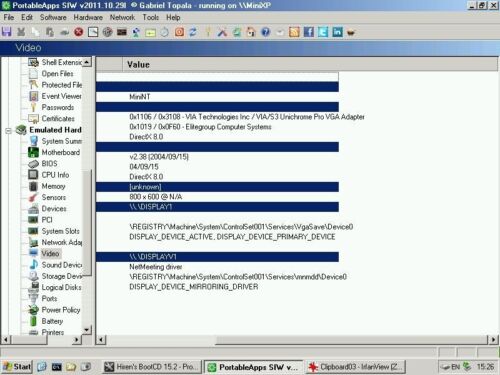Viewport: 500px width, 375px height.
Task: Click the \\.\DISPLAY1 highlighted row
Action: pos(217,207)
